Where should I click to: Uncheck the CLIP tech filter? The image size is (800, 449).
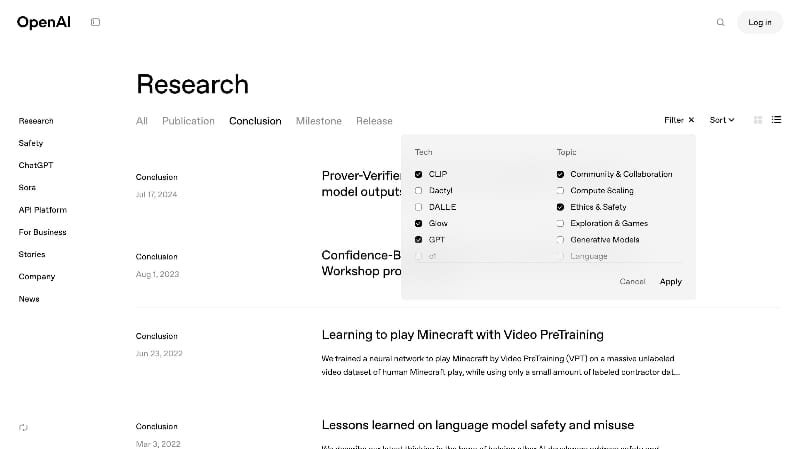click(x=418, y=174)
